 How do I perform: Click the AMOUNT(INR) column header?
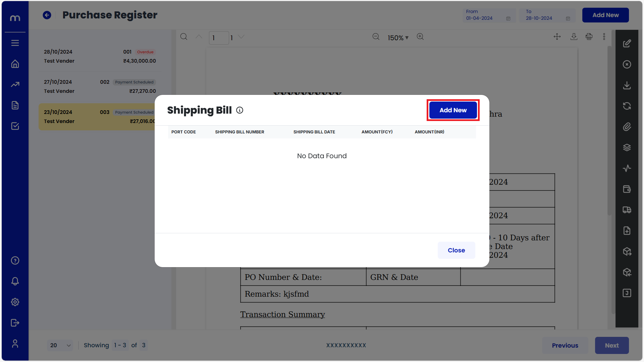pos(429,132)
